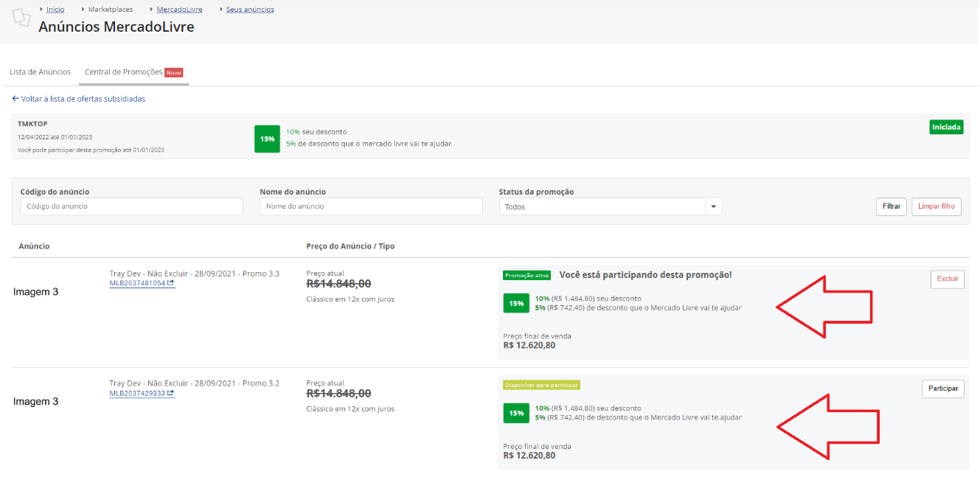Click the Promo 3.3 listing title

[194, 274]
